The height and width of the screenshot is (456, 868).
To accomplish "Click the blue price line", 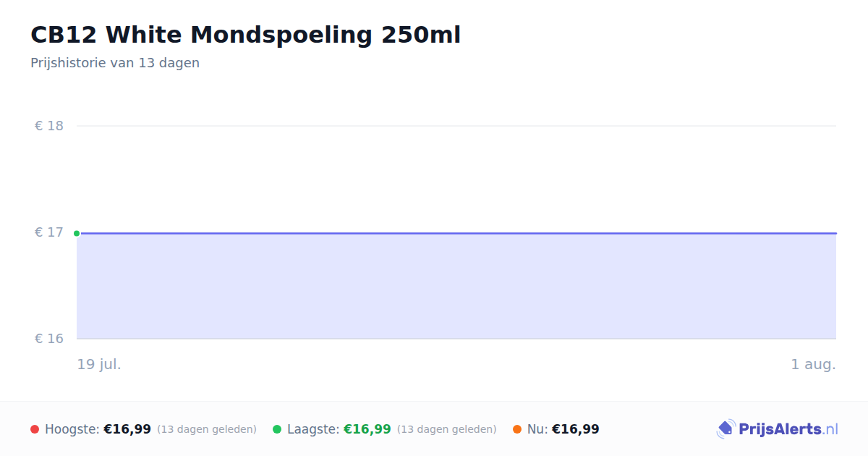I will pos(456,233).
